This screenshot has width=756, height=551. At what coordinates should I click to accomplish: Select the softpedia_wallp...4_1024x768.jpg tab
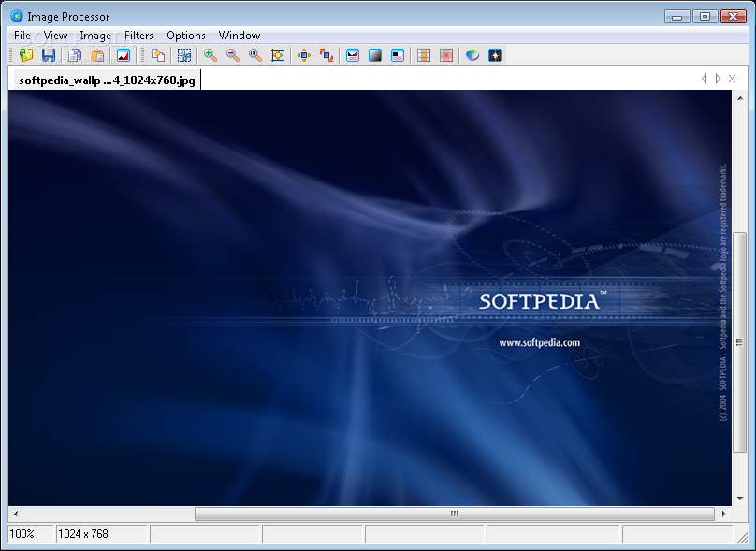(x=107, y=80)
